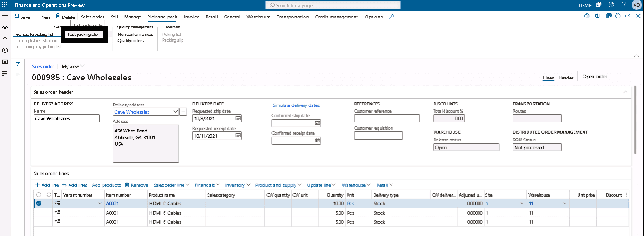The width and height of the screenshot is (644, 236).
Task: Open the Credit management ribbon tab
Action: click(x=337, y=17)
